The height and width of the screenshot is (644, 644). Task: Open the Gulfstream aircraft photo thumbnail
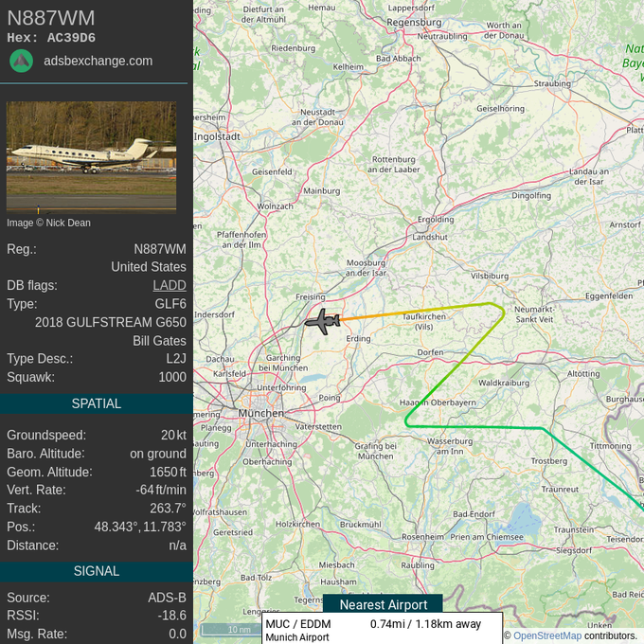(x=91, y=157)
